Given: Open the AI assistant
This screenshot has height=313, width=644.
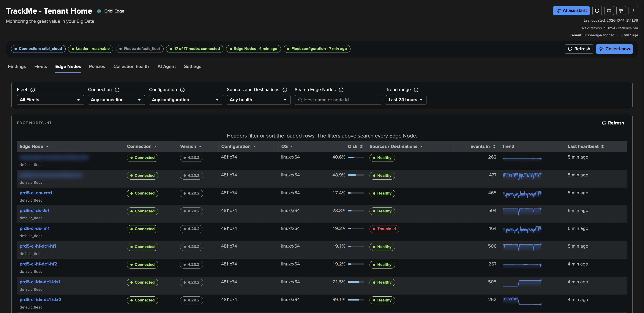Looking at the screenshot, I should 571,10.
